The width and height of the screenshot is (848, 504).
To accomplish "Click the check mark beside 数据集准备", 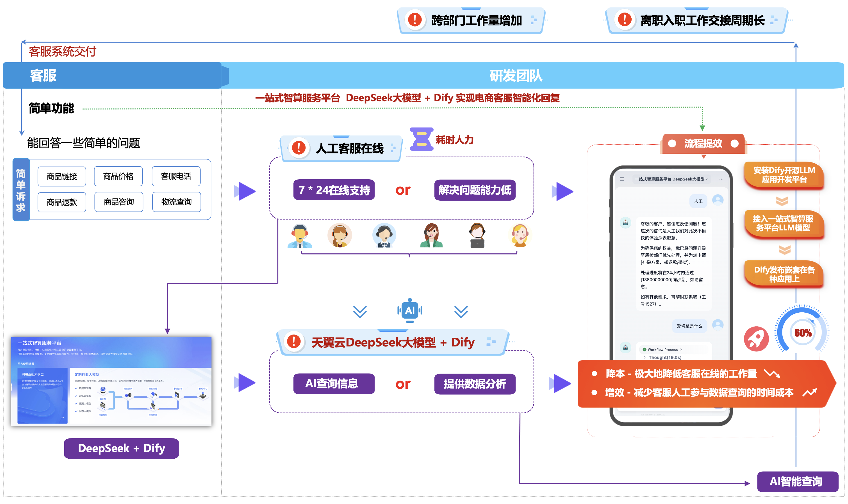I will click(x=76, y=388).
